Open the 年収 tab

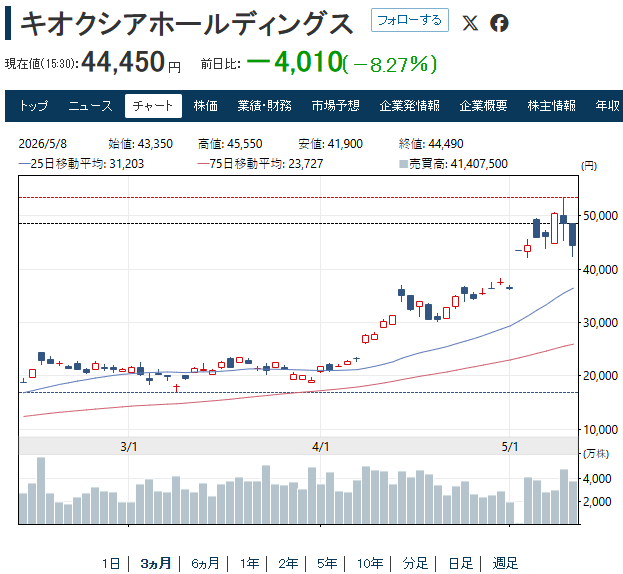[607, 106]
